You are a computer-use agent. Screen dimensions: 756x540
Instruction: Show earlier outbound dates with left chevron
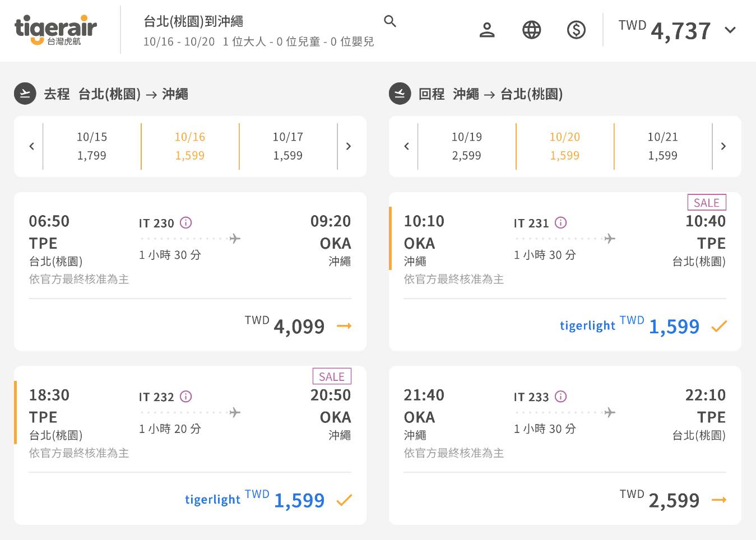[x=32, y=146]
